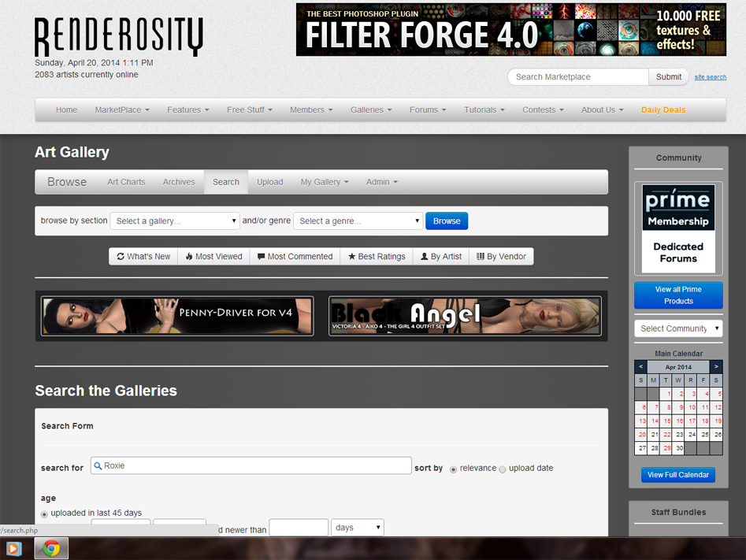
Task: Click What's New button
Action: coord(143,257)
